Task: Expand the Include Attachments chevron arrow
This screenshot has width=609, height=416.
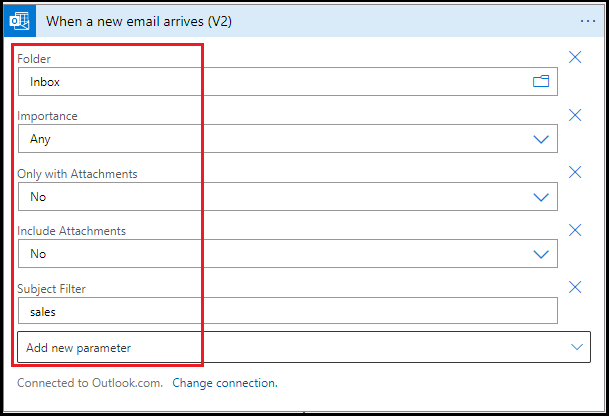Action: pos(541,254)
